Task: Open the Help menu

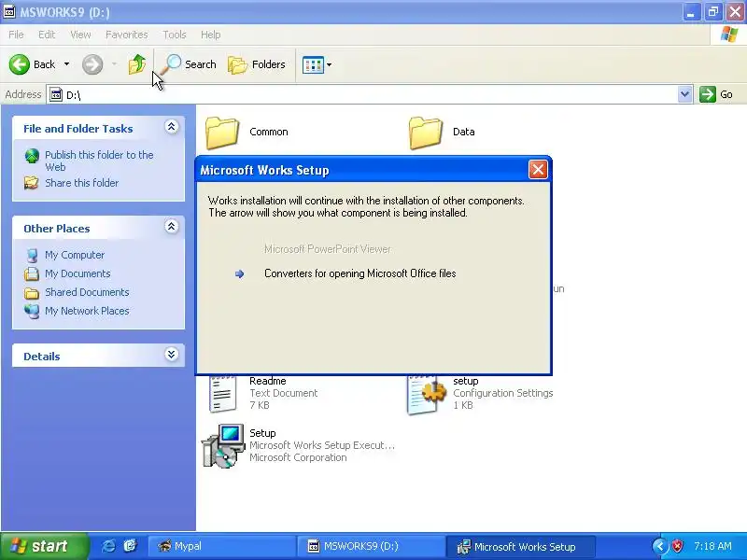Action: click(211, 35)
